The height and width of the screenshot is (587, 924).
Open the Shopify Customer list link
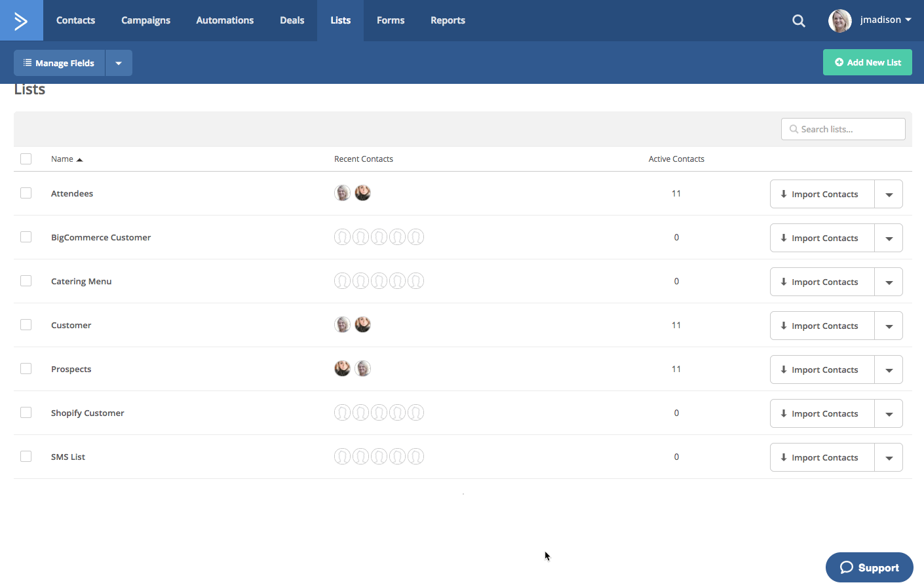tap(87, 413)
